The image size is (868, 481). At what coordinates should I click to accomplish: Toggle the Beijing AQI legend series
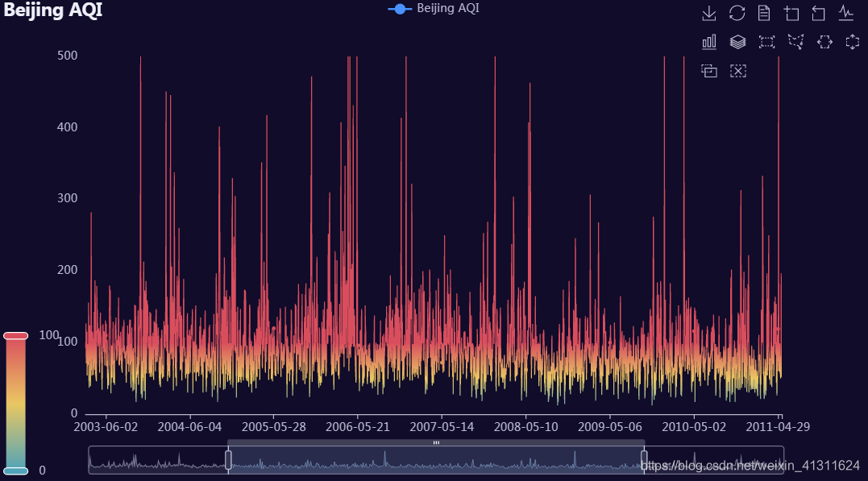coord(434,8)
